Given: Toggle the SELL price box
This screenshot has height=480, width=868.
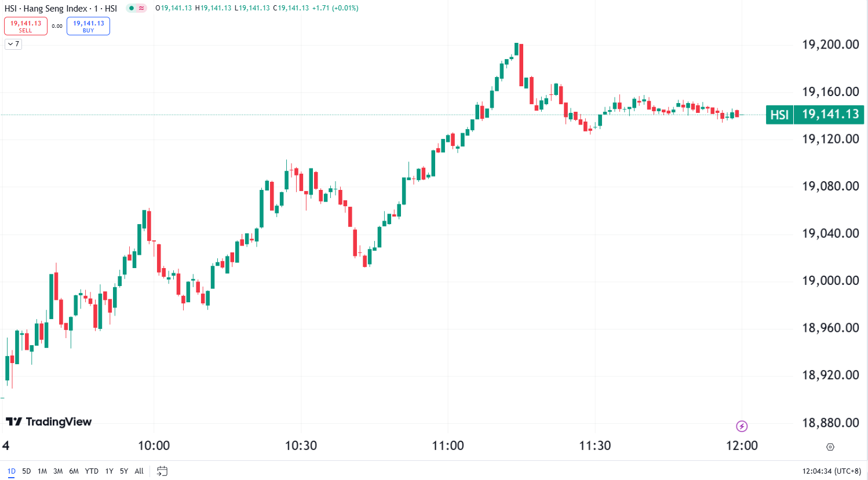Looking at the screenshot, I should 25,25.
